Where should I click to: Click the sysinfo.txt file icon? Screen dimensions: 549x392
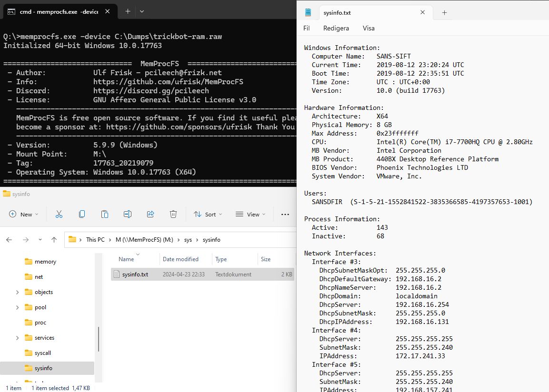[x=117, y=274]
